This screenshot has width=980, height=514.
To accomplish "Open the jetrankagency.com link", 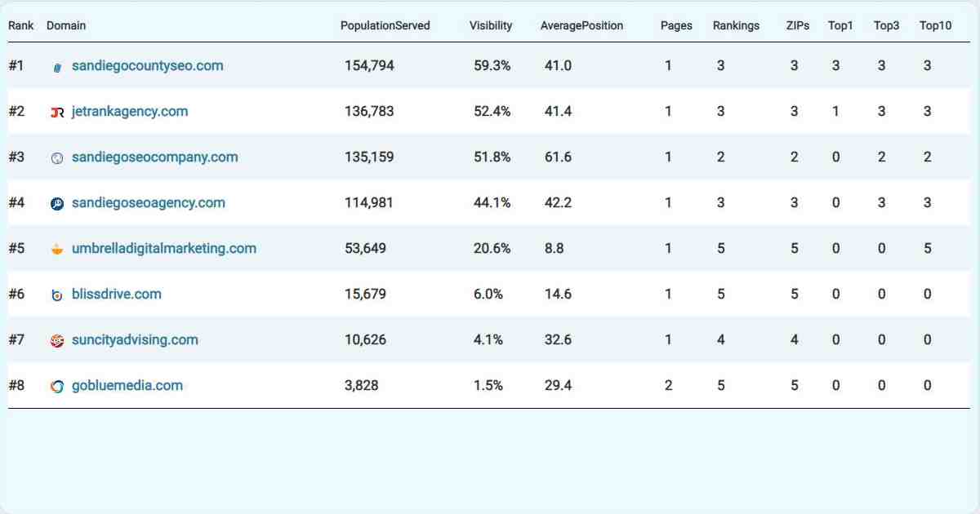I will (x=130, y=112).
